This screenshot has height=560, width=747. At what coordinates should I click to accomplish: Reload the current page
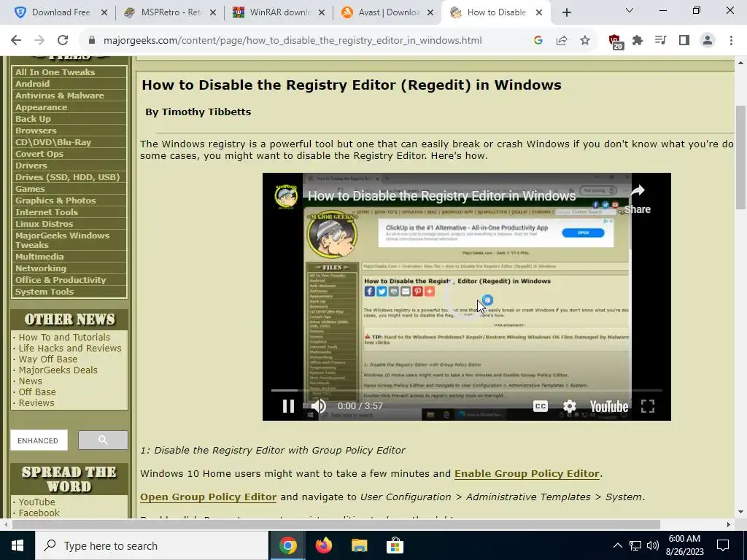coord(63,41)
